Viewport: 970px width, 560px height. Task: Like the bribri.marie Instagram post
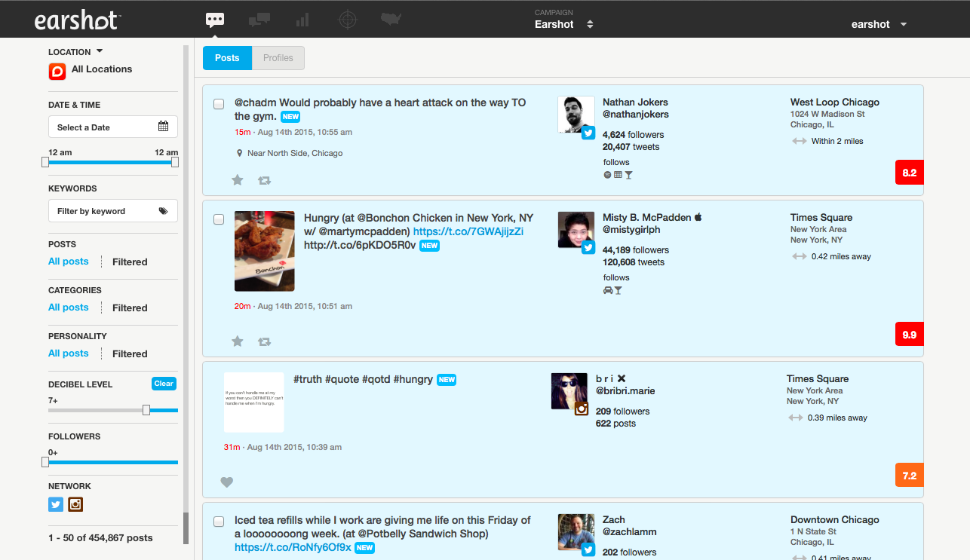pos(227,482)
